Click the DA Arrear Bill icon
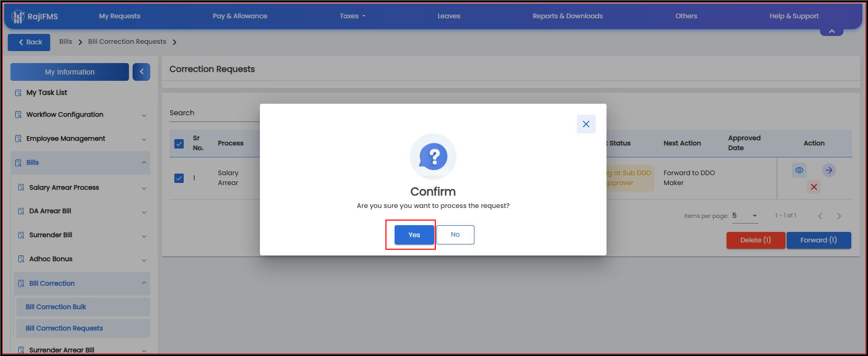 (x=21, y=211)
